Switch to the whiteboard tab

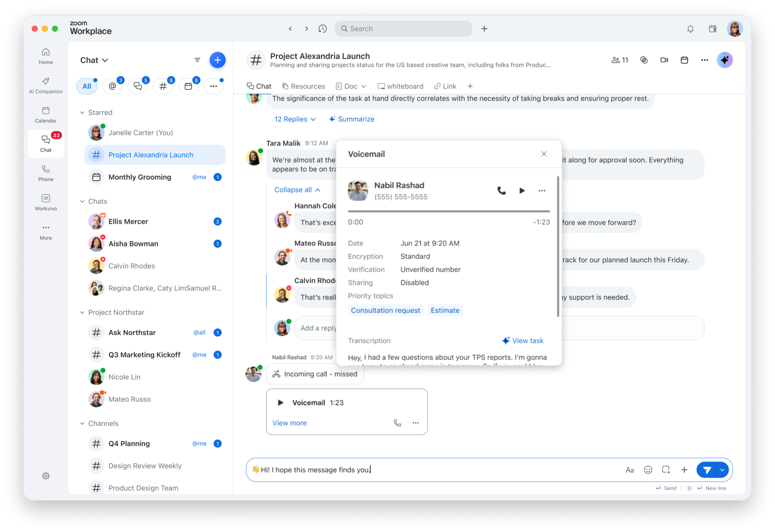401,86
